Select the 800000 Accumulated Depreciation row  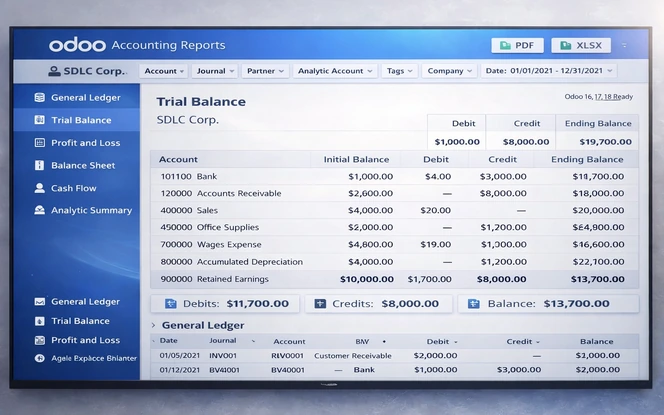(394, 262)
